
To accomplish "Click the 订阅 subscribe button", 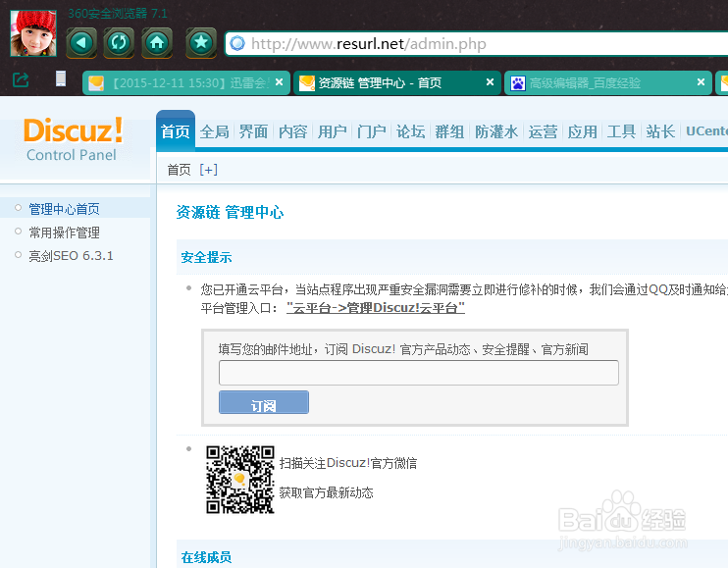I will coord(264,402).
